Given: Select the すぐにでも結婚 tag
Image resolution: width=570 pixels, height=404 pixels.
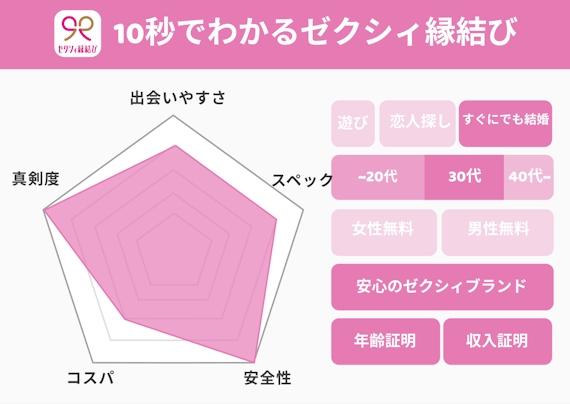Looking at the screenshot, I should tap(505, 123).
